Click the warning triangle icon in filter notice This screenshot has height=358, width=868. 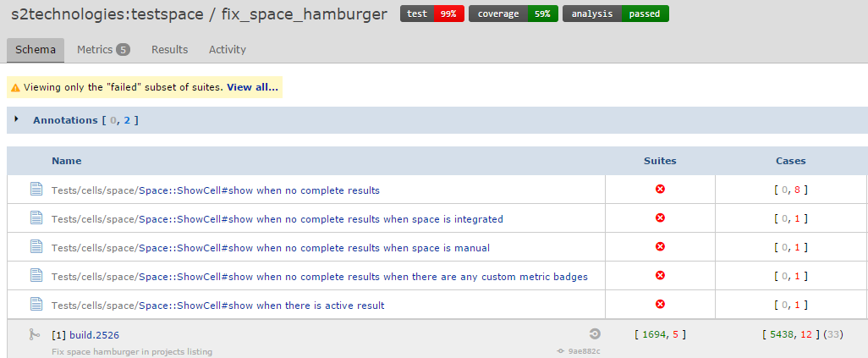click(x=15, y=87)
